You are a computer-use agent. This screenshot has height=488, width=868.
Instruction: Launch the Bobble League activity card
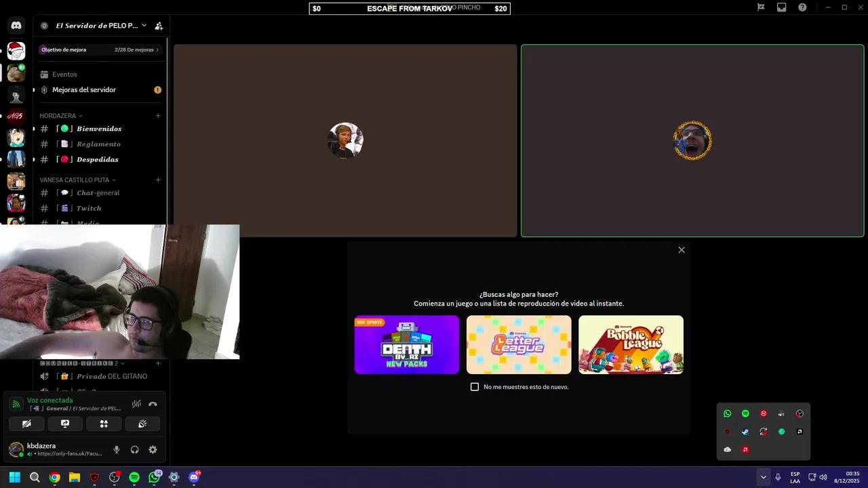(x=631, y=344)
